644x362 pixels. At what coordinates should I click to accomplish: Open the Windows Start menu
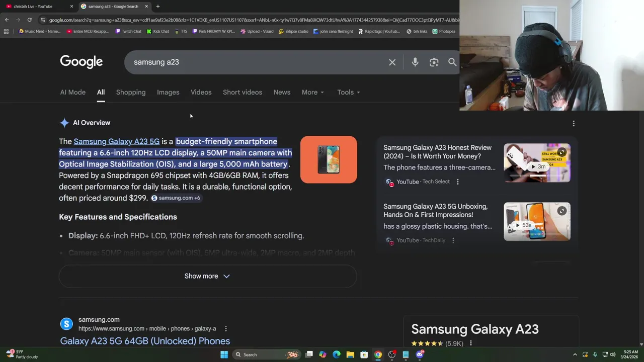[x=224, y=354]
